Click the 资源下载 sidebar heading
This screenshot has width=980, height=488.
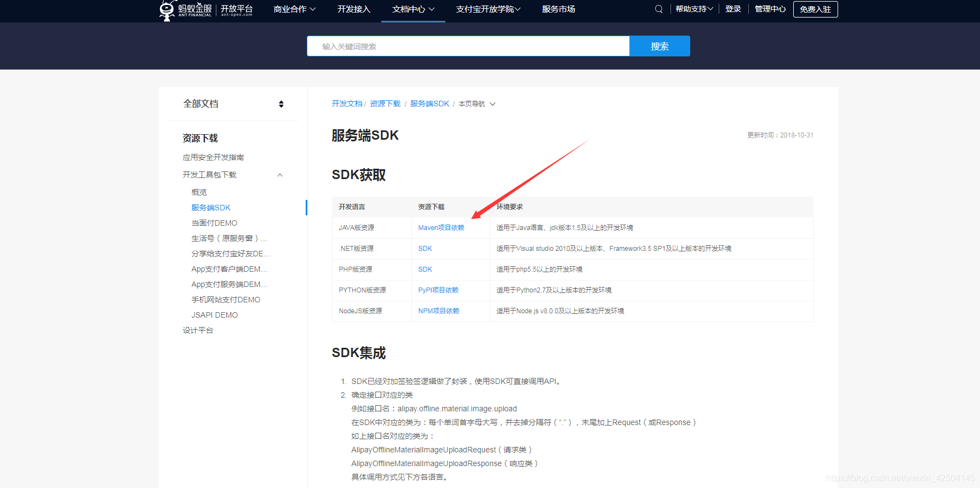(x=200, y=138)
